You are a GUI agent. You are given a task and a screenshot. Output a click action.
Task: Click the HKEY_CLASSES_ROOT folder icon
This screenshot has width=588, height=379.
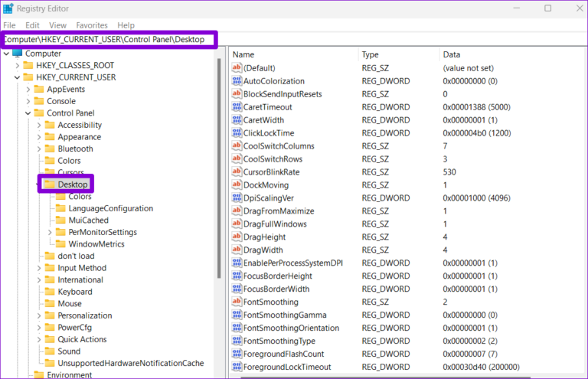coord(28,65)
